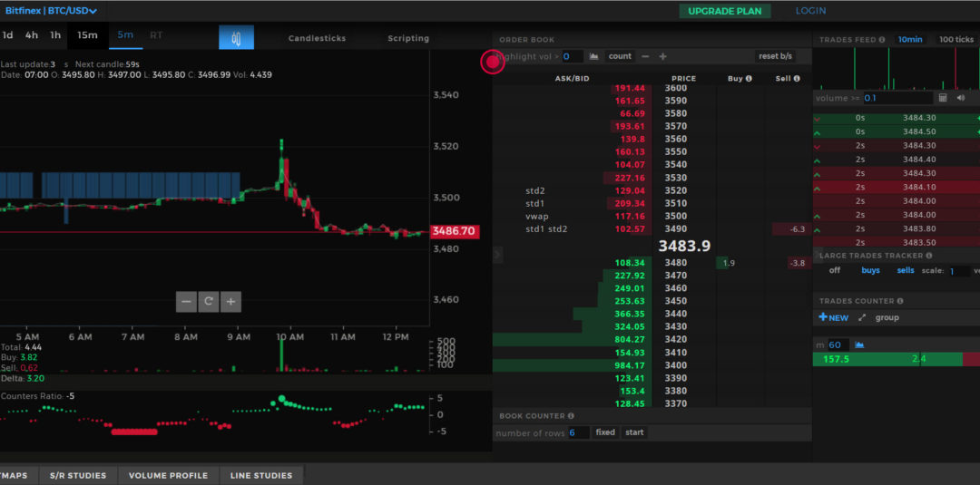Open the Bitfinex BTC/USD market dropdown
Image resolution: width=980 pixels, height=485 pixels.
52,11
